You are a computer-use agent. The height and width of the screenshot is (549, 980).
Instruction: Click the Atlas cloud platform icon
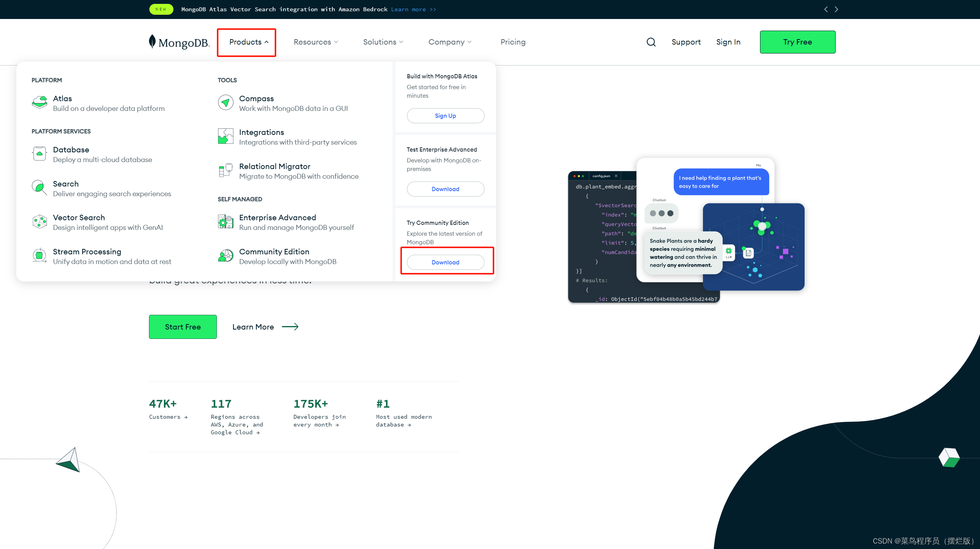[x=39, y=102]
